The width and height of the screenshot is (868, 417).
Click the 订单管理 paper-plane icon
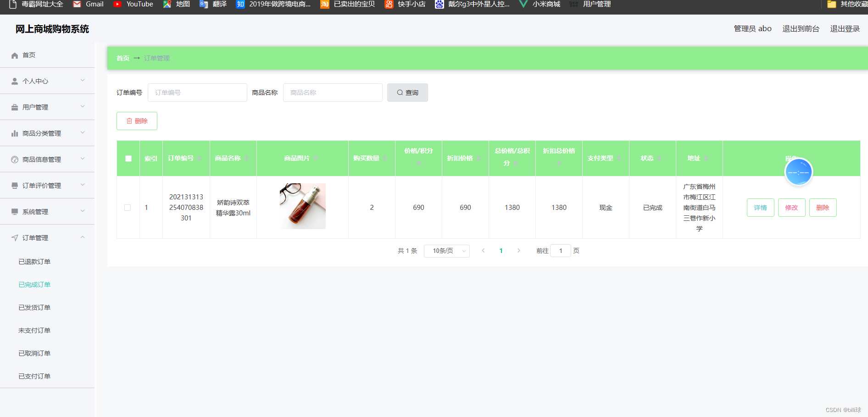[14, 237]
